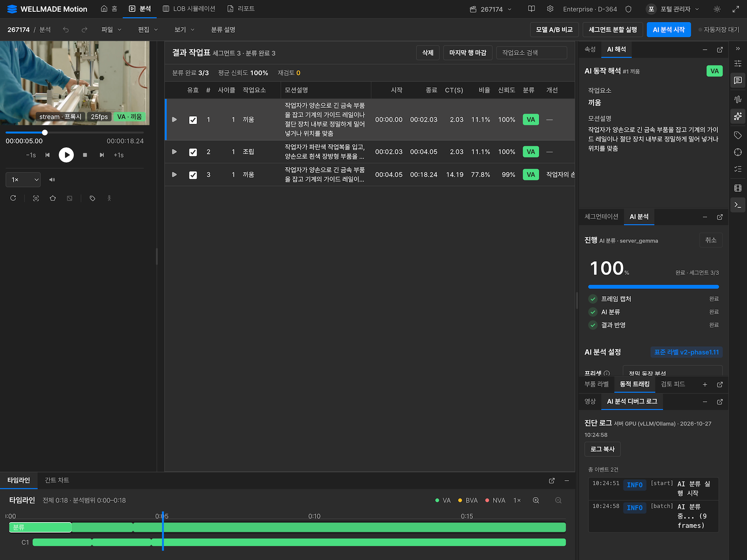This screenshot has width=747, height=560.
Task: Open the documentation book icon
Action: tap(531, 9)
